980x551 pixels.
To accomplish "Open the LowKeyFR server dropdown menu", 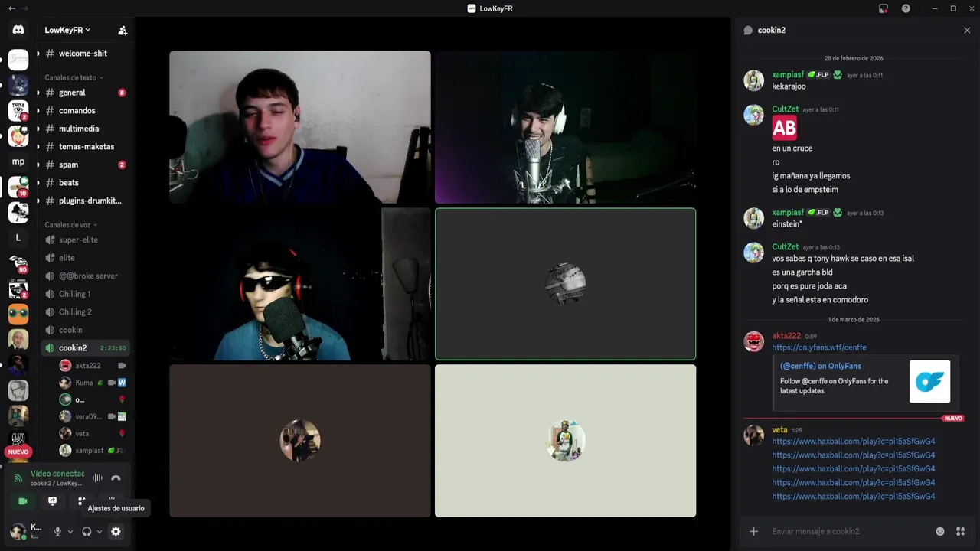I will pyautogui.click(x=67, y=30).
